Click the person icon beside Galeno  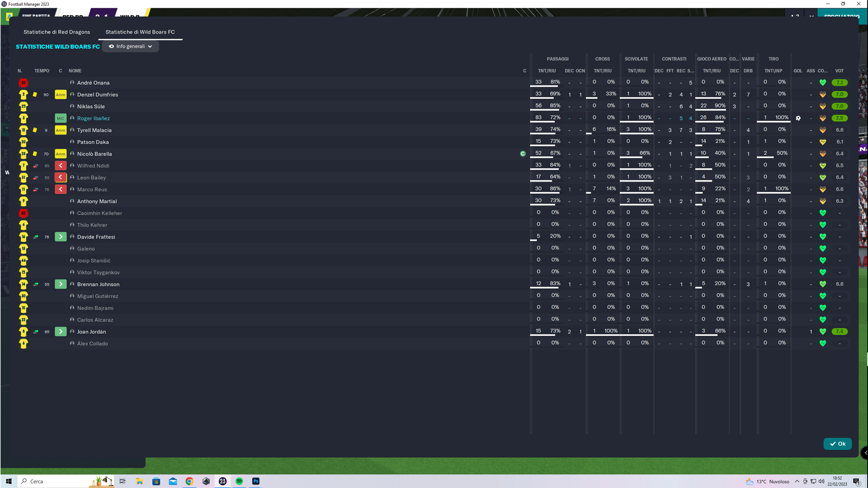pos(72,248)
